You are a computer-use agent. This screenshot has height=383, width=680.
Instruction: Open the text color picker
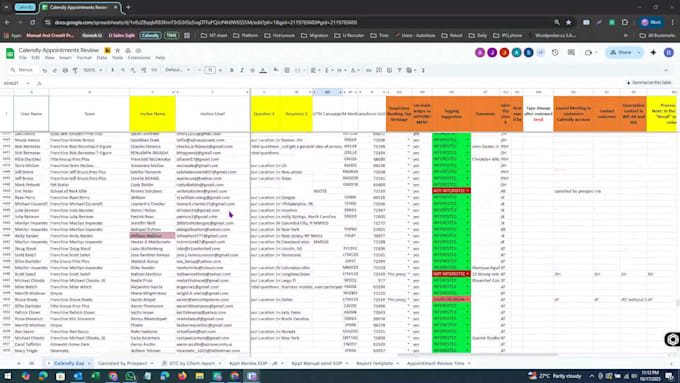(x=263, y=70)
